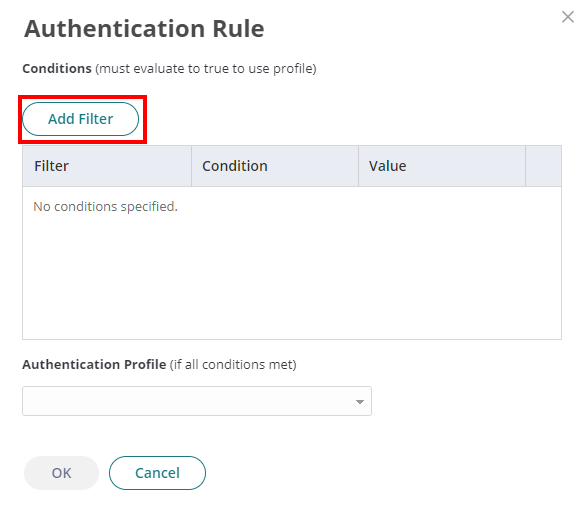Open the Authentication Profile combo box field
The width and height of the screenshot is (586, 509).
[197, 401]
